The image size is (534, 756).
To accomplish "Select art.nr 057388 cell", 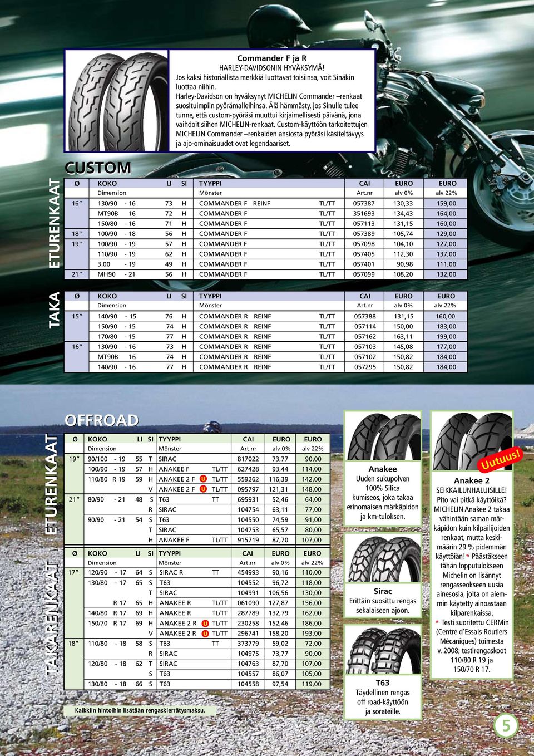I will click(x=365, y=316).
